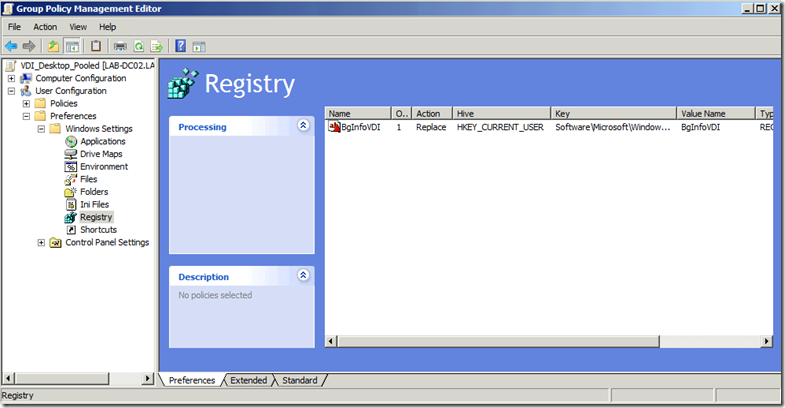Click the Print toolbar icon
Image resolution: width=785 pixels, height=408 pixels.
tap(120, 47)
